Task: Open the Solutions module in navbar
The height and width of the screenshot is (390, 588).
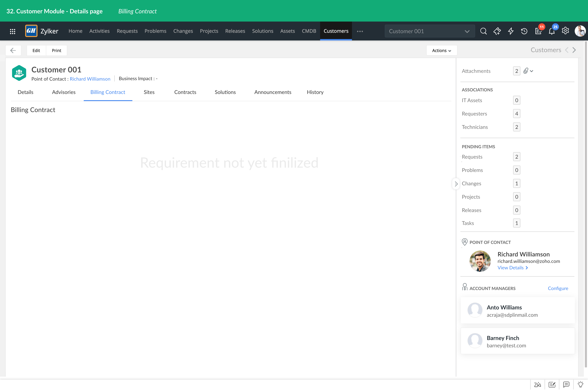Action: (263, 31)
